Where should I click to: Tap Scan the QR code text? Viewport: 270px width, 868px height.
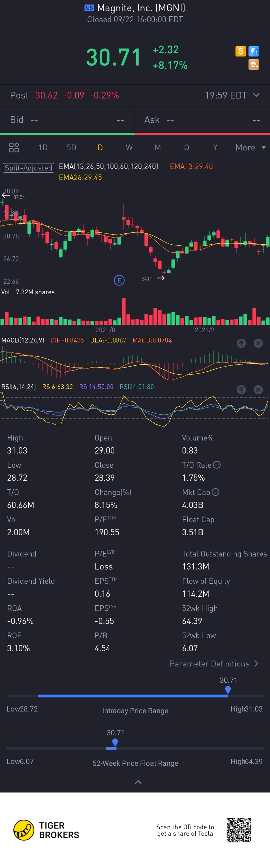(x=185, y=830)
